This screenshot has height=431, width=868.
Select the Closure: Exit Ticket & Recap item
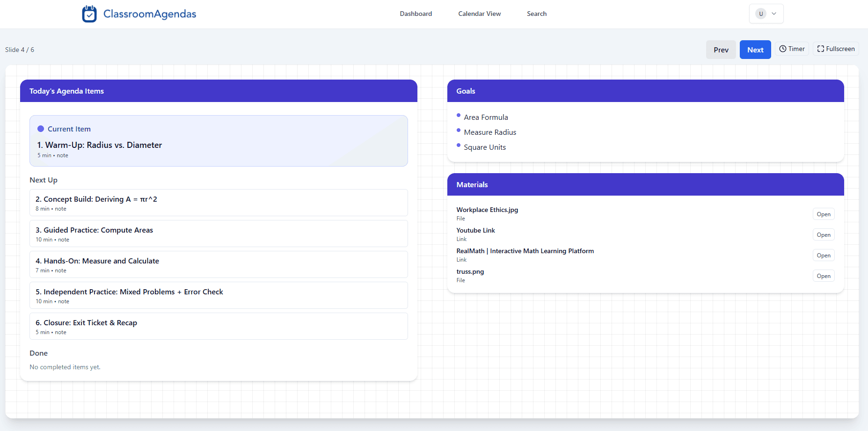[x=218, y=326]
